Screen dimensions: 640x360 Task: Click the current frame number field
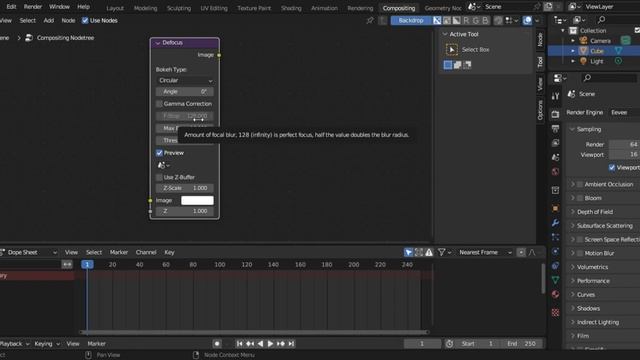422,344
